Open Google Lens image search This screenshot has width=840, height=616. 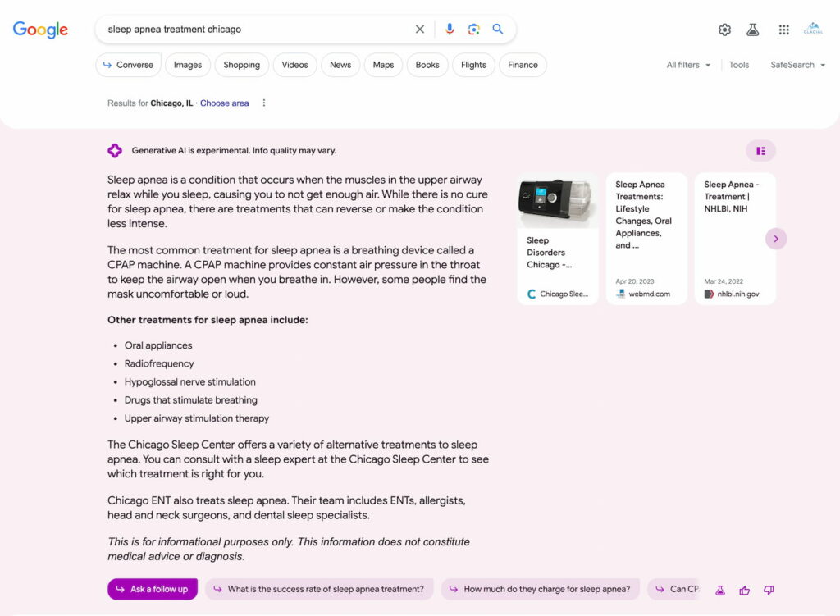(x=473, y=29)
